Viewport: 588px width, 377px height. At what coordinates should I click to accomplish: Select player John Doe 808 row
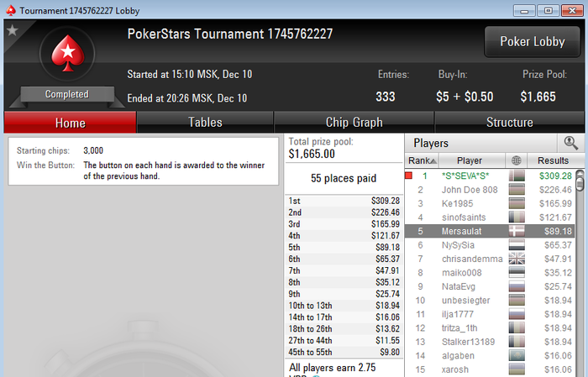coord(490,190)
